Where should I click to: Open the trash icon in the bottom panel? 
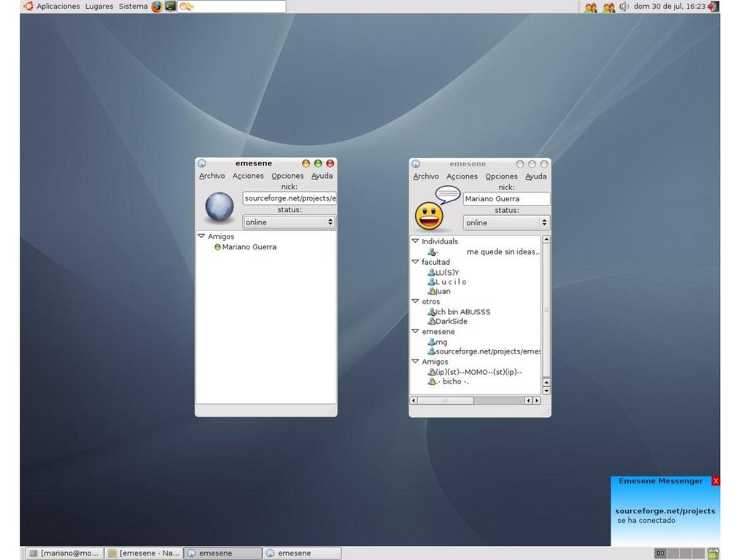713,553
